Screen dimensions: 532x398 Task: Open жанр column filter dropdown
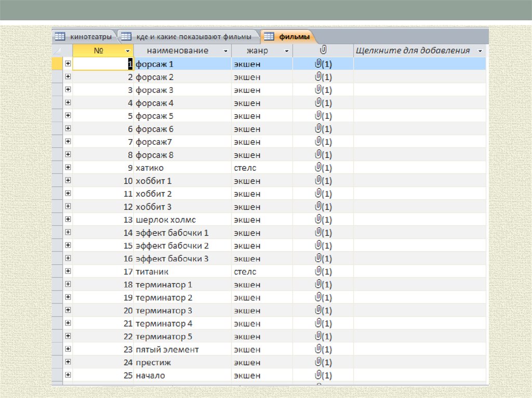pos(286,51)
